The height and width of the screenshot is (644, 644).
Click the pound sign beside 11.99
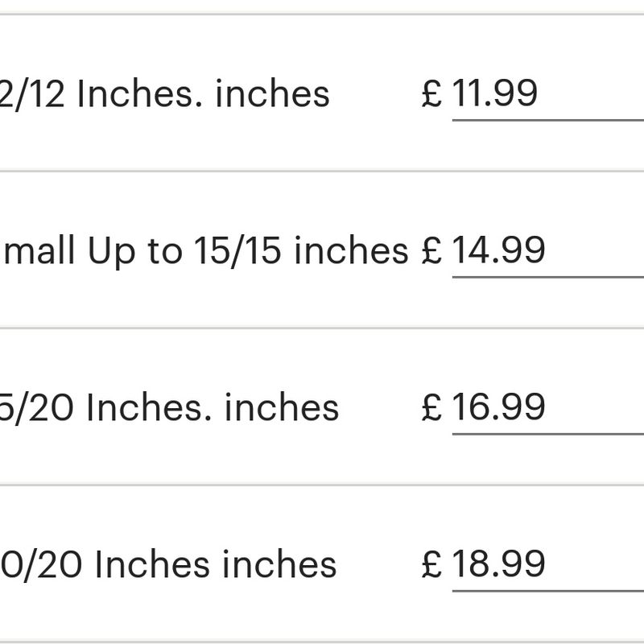[x=432, y=94]
